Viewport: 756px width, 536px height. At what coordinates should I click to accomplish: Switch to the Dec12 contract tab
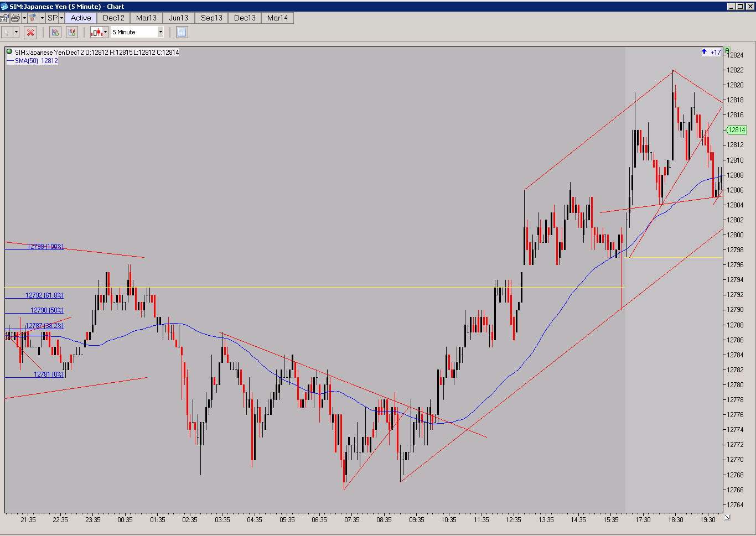coord(113,18)
